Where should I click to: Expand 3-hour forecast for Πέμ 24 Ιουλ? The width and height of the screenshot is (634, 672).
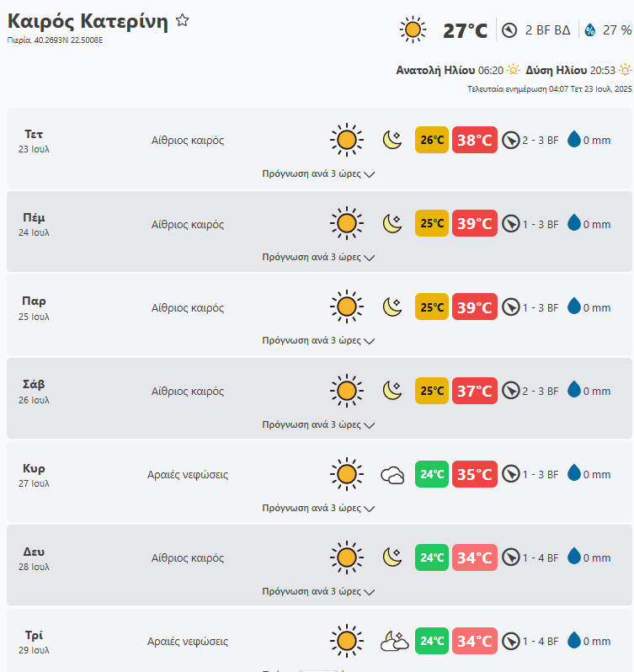[318, 258]
